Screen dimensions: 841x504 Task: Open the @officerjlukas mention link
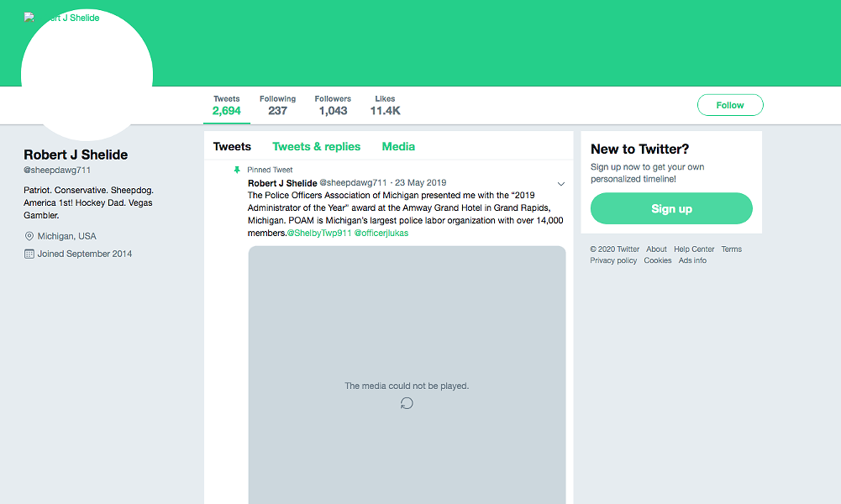[381, 233]
